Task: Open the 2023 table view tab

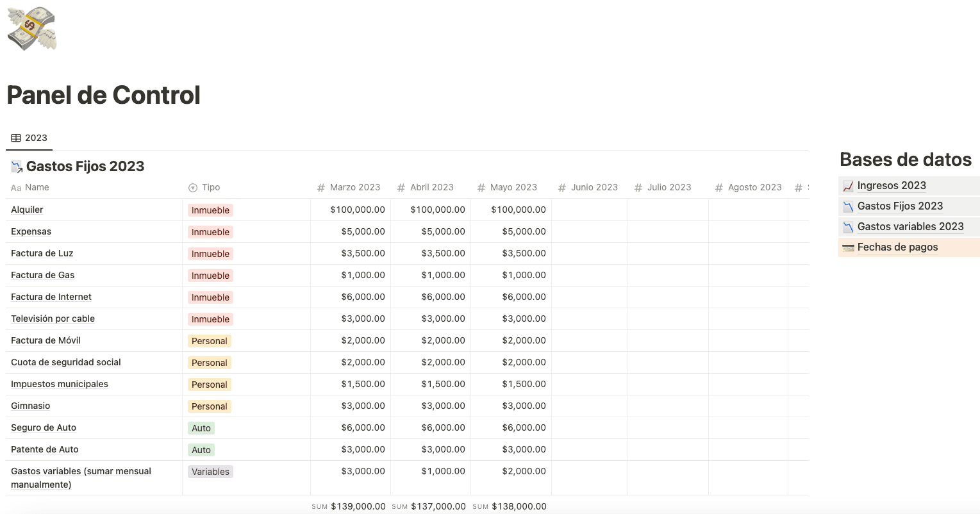Action: 29,138
